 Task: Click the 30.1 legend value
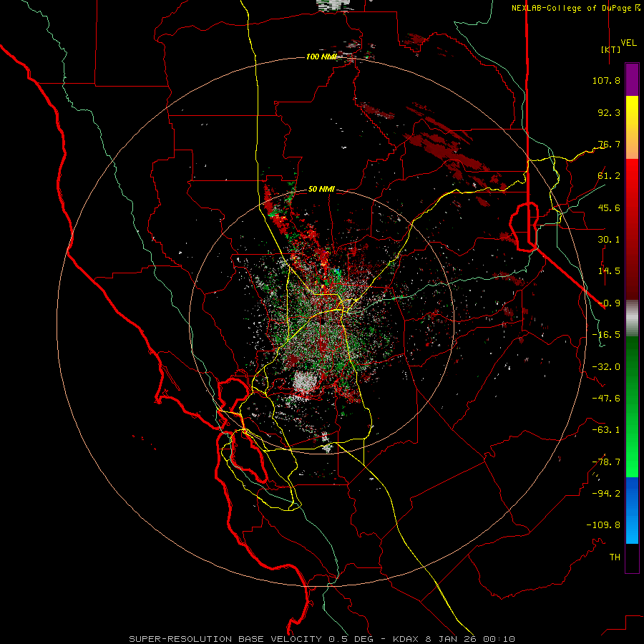[x=609, y=240]
